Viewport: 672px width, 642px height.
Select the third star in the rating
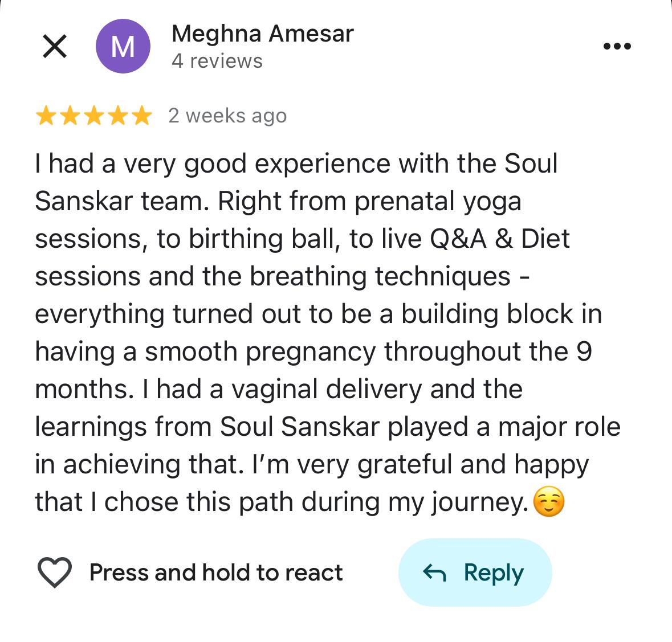click(94, 116)
